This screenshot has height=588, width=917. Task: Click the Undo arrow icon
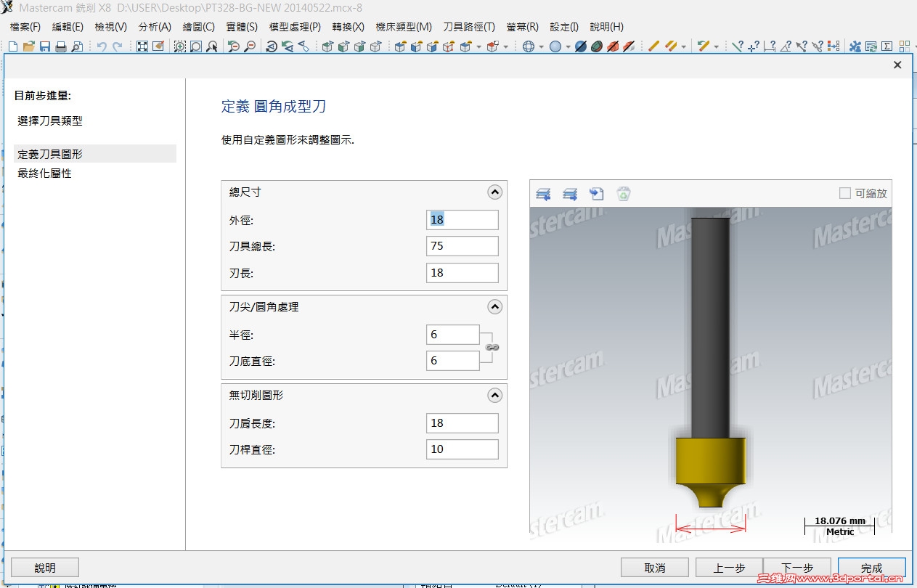tap(102, 46)
